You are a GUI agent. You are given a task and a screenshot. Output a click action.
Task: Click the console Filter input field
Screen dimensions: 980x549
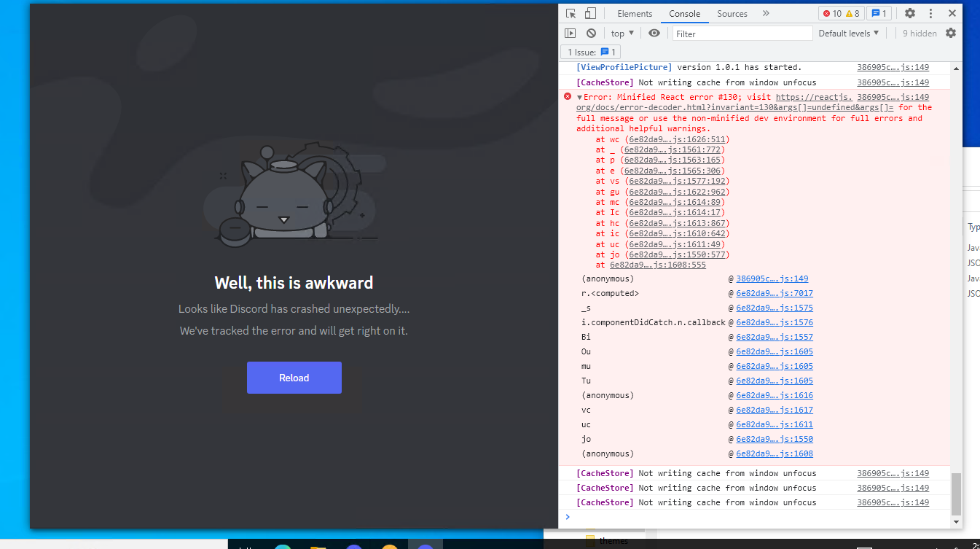coord(742,34)
